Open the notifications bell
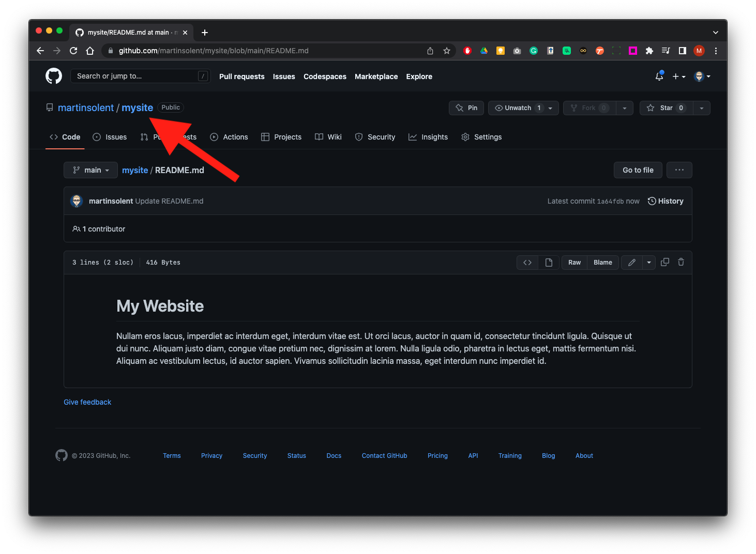 tap(659, 76)
